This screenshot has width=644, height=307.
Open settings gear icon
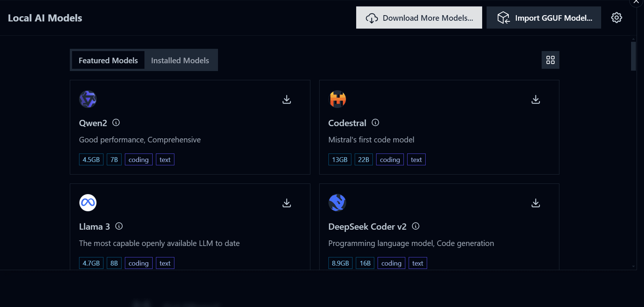[x=617, y=17]
